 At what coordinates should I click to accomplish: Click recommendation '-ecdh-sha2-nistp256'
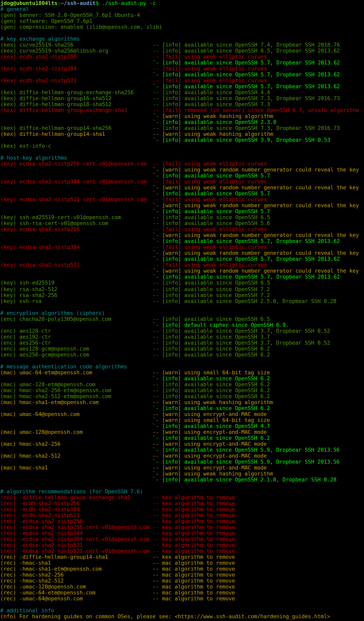click(x=50, y=503)
